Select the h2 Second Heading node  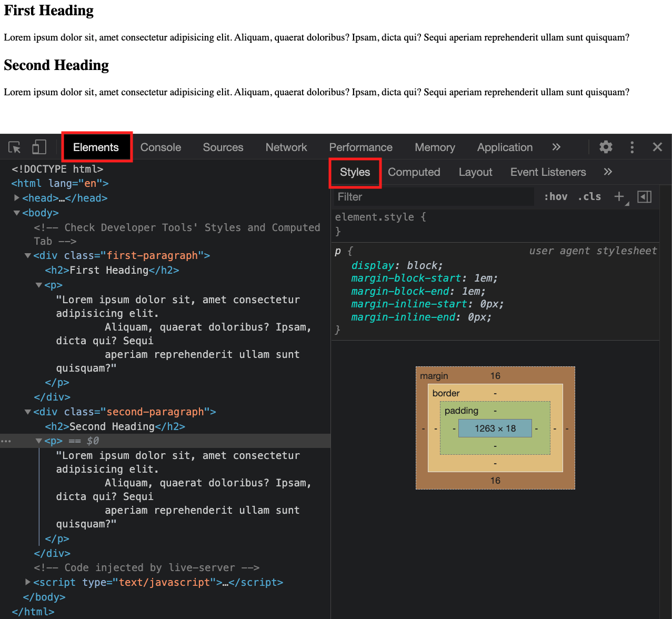point(115,426)
